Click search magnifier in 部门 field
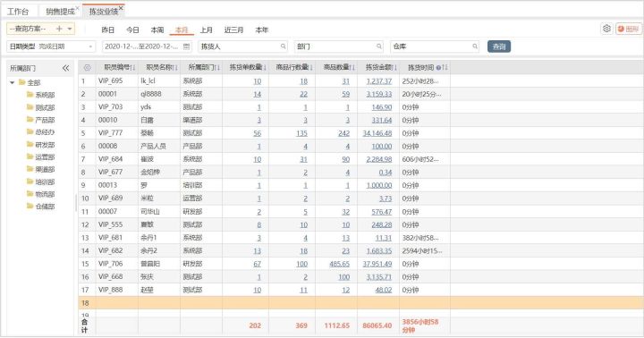Screen dimensions: 644x338 pyautogui.click(x=379, y=46)
